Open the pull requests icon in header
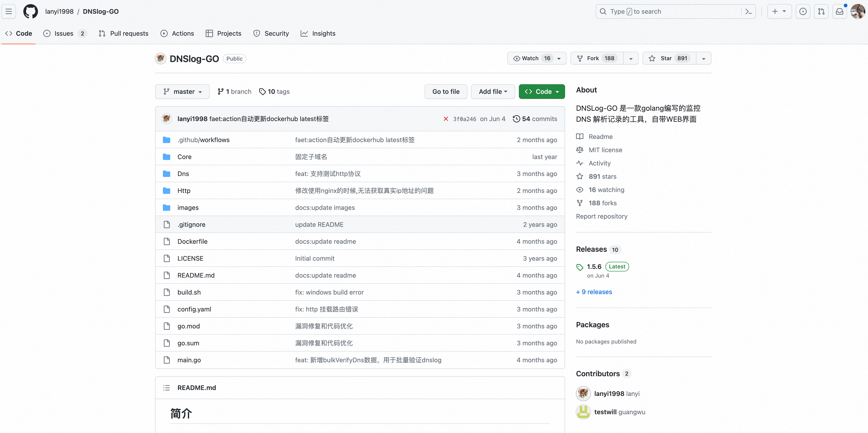This screenshot has width=868, height=433. point(821,11)
